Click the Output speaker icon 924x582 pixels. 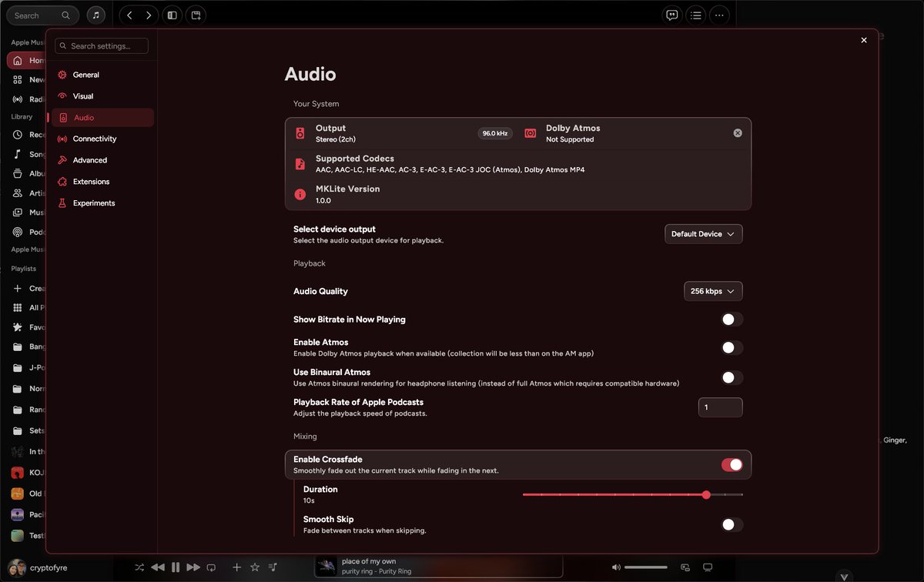[300, 133]
